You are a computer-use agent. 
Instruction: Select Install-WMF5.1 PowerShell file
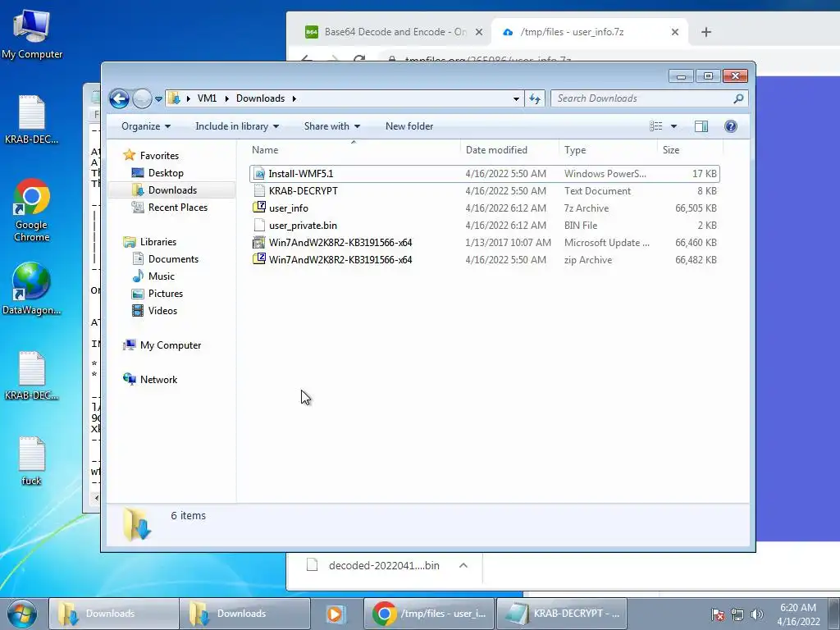484,174
